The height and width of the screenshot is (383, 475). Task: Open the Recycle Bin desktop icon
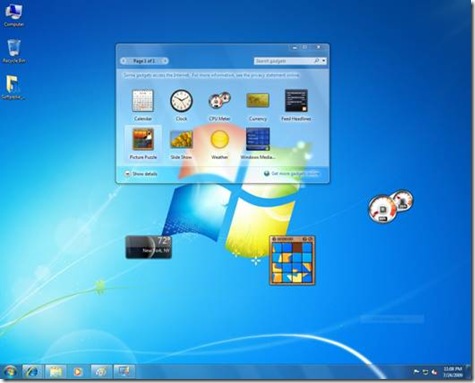point(14,51)
